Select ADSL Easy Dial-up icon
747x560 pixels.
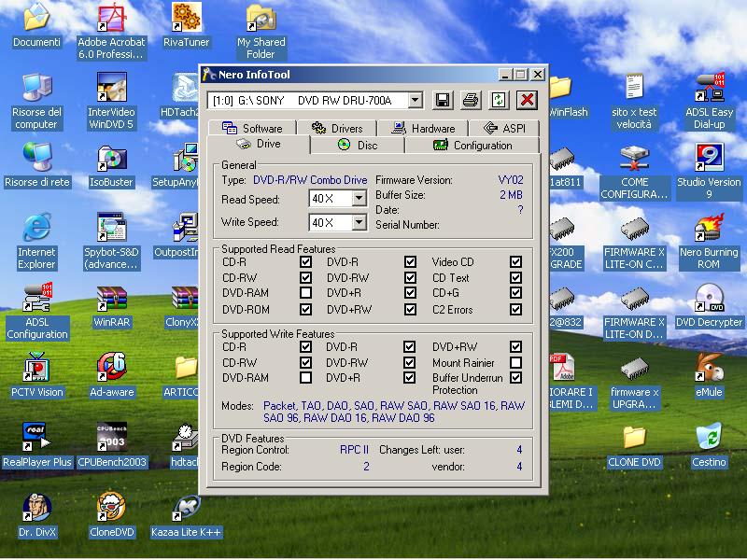(709, 102)
